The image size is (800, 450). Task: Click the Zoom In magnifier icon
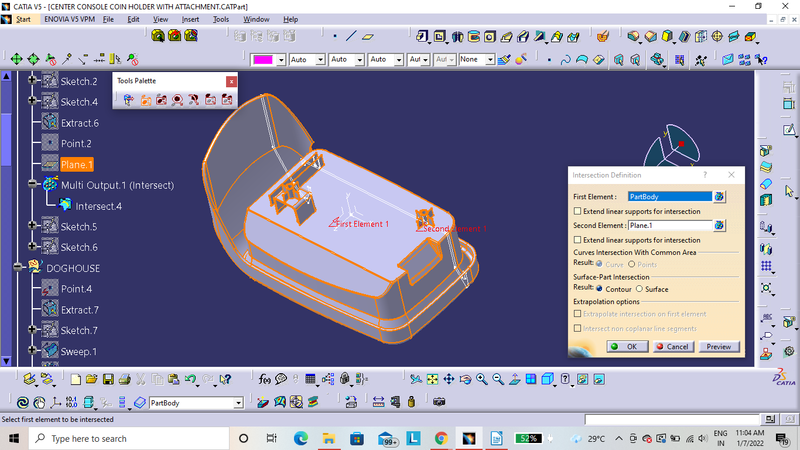(482, 379)
